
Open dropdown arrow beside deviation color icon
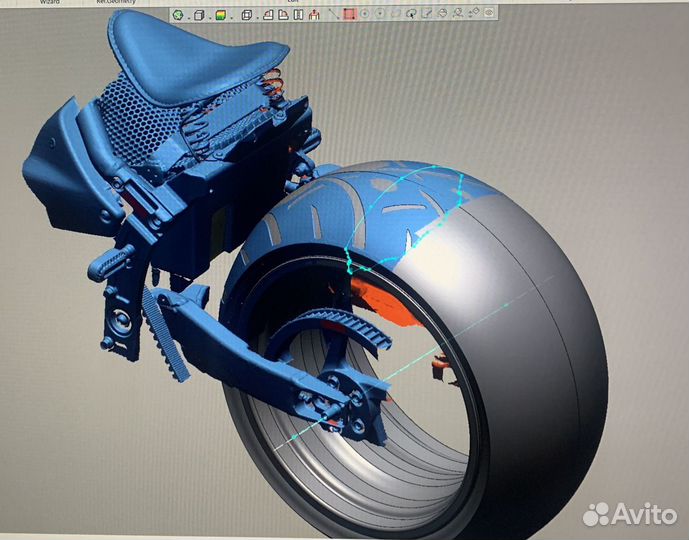232,18
